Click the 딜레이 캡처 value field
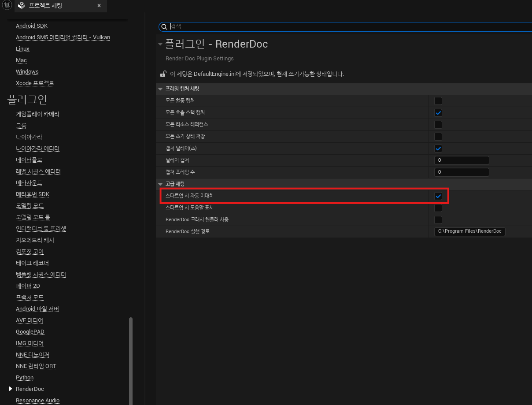 pyautogui.click(x=462, y=160)
